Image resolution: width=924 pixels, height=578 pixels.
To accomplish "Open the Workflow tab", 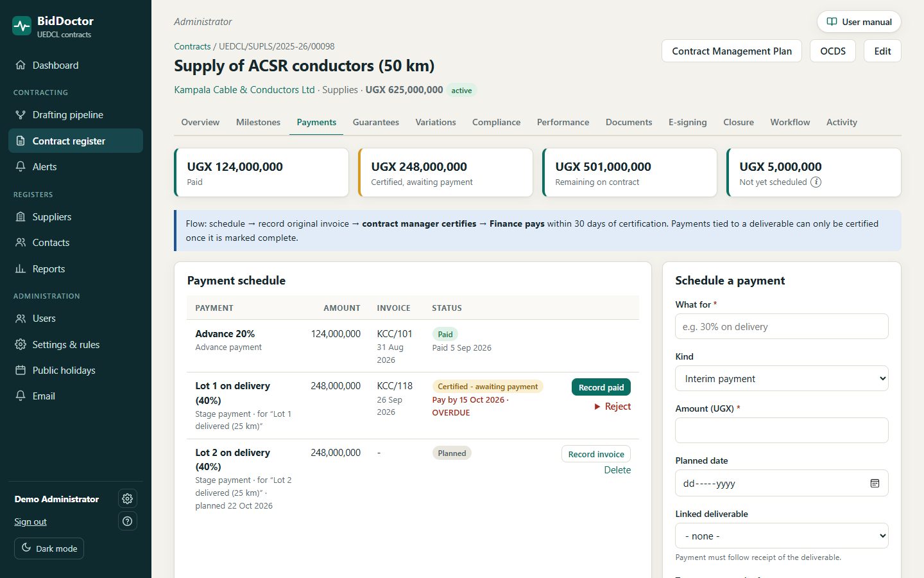I will (790, 122).
